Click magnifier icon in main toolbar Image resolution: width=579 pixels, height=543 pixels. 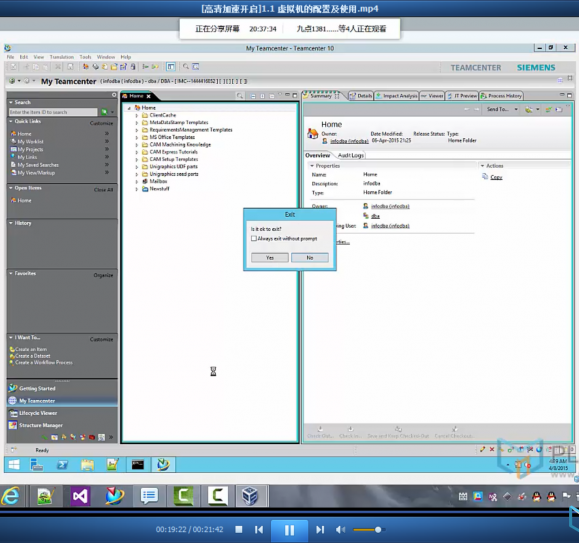(x=186, y=67)
